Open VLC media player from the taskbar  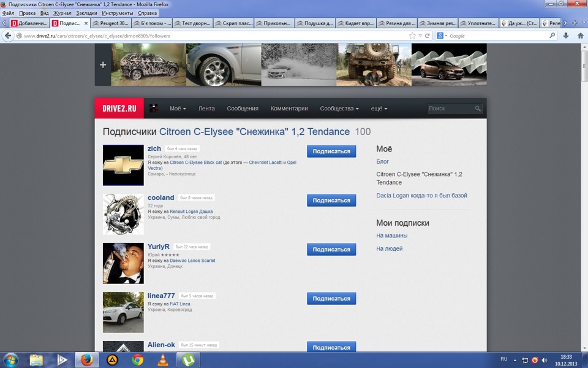point(163,360)
